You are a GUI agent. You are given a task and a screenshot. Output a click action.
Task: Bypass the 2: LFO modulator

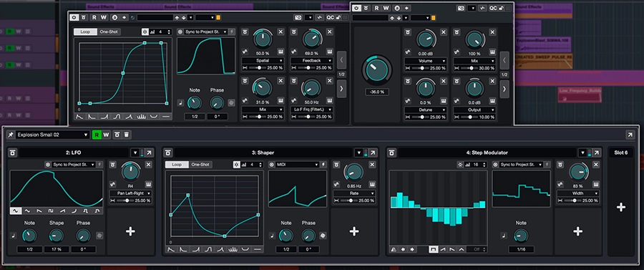point(13,153)
